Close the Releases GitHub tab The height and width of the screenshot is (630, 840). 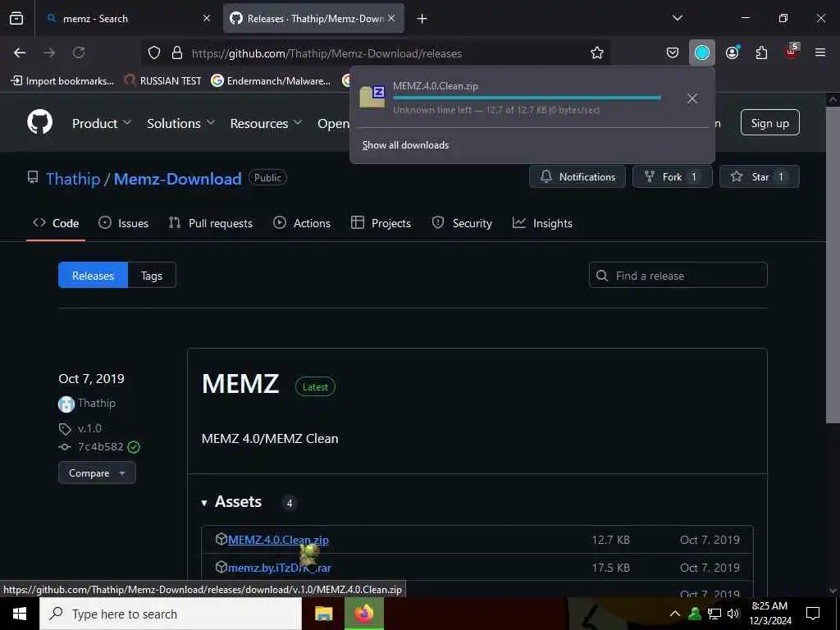[391, 18]
